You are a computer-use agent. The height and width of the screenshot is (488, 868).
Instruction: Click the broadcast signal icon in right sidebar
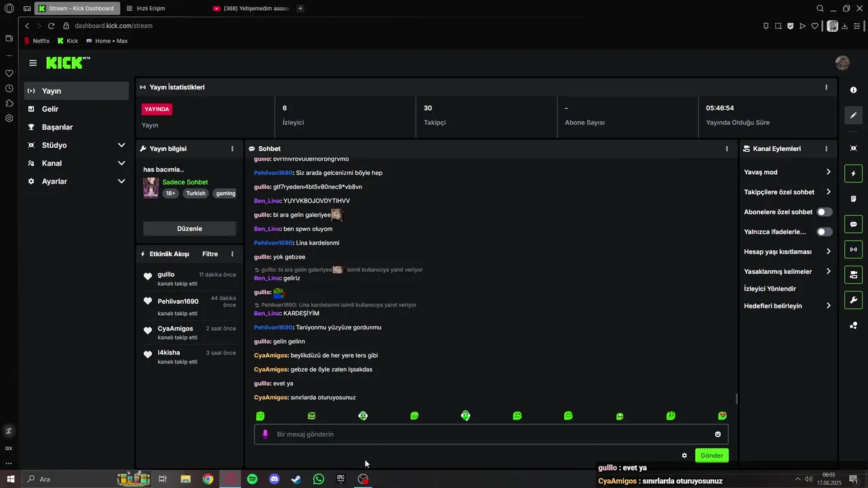click(853, 249)
